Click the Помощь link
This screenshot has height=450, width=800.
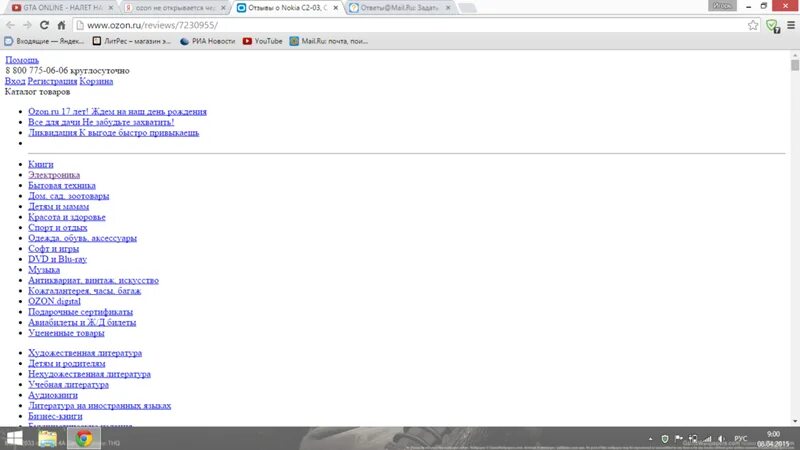click(x=22, y=60)
